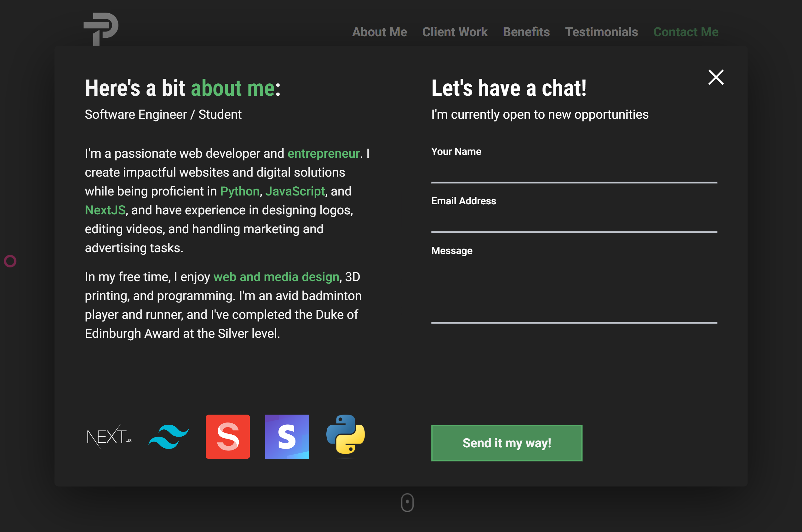Click the pink circle cursor marker
This screenshot has width=802, height=532.
[10, 261]
